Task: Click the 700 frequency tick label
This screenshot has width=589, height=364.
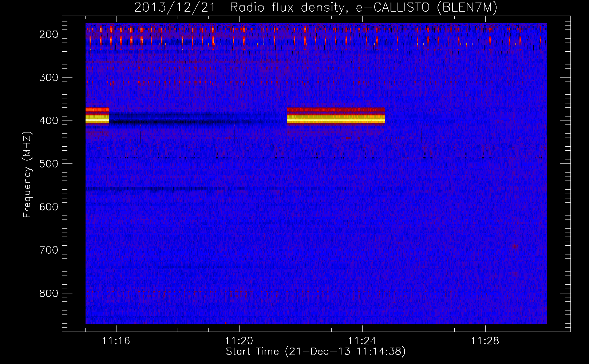Action: (x=49, y=250)
